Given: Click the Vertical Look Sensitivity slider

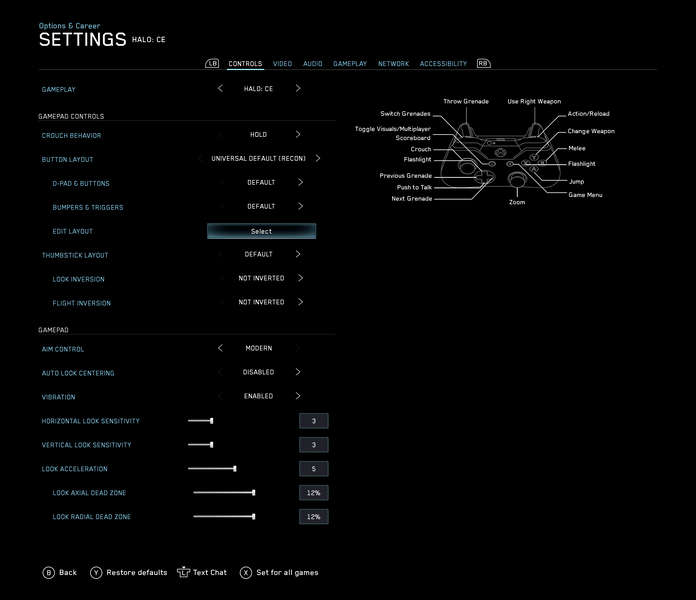Looking at the screenshot, I should (x=201, y=445).
